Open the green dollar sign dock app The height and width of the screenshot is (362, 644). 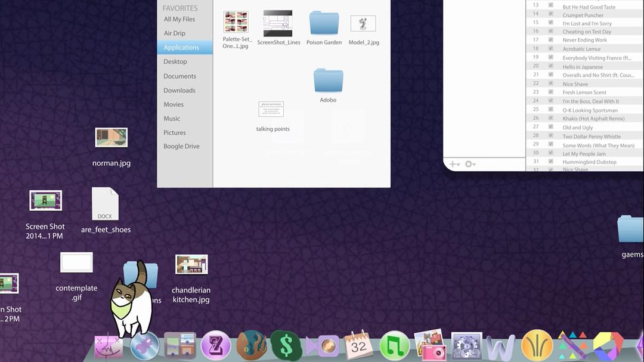click(286, 346)
